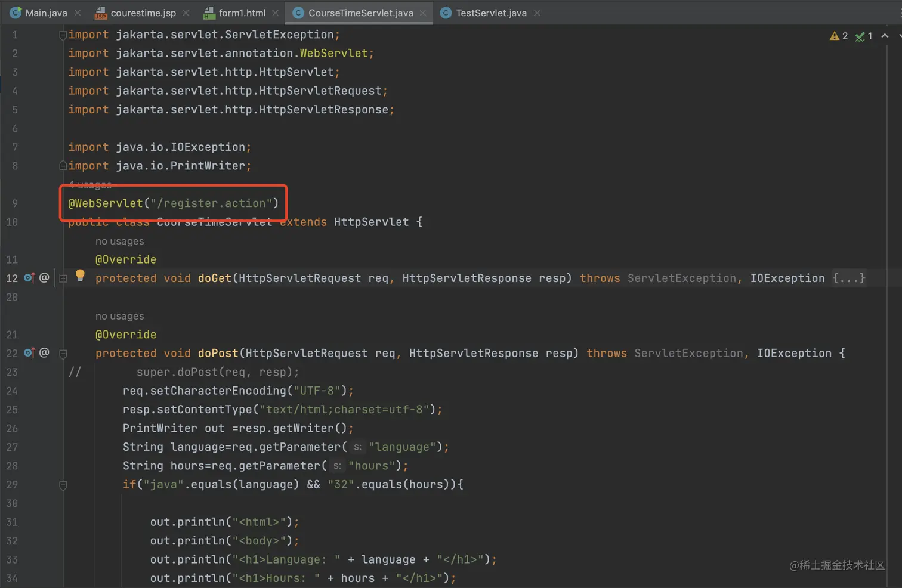Close the TestServlet.java tab
The image size is (902, 588).
point(537,13)
